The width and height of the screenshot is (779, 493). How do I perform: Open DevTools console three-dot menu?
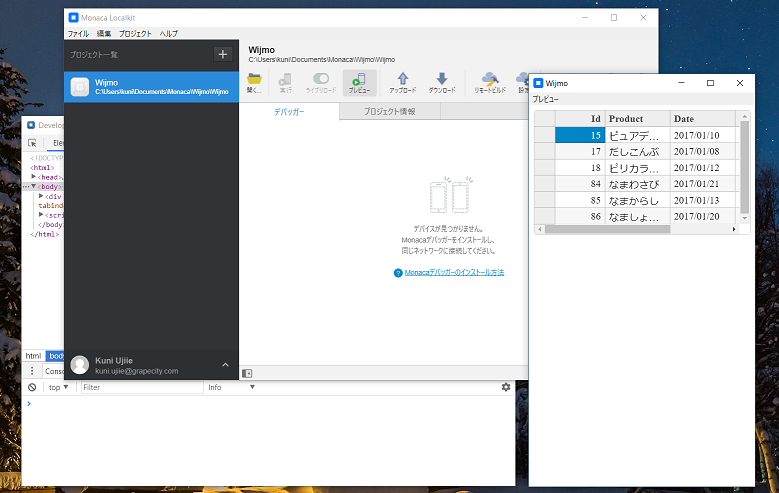point(32,371)
